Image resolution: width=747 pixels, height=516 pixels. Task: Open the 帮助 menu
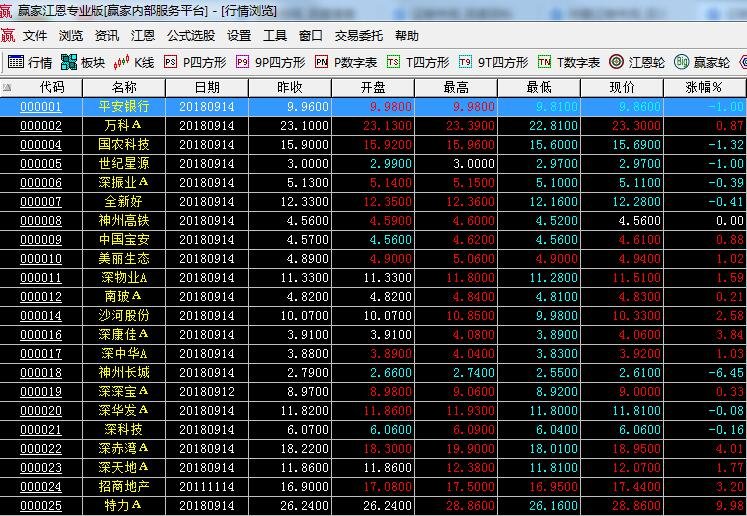coord(407,36)
